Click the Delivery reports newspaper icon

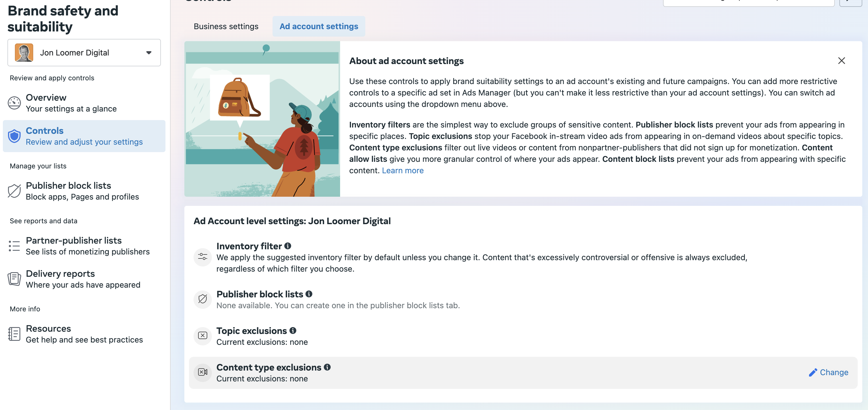pos(14,279)
